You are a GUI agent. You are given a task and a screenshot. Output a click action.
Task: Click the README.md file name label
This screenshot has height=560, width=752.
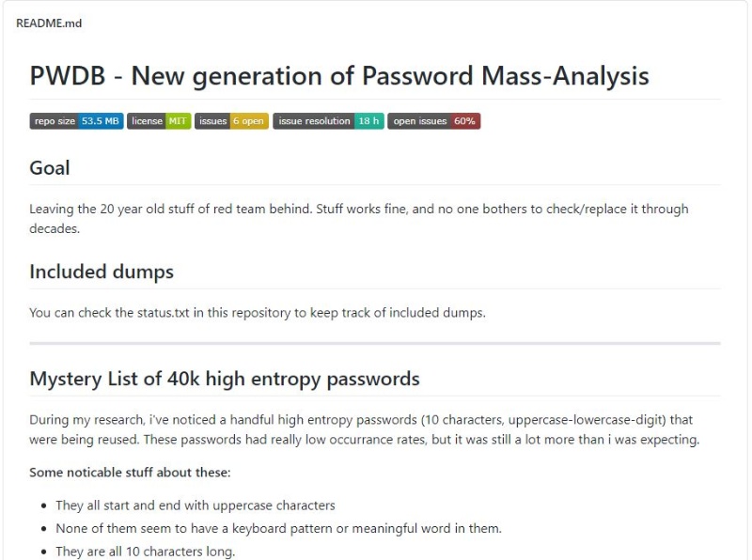(49, 23)
